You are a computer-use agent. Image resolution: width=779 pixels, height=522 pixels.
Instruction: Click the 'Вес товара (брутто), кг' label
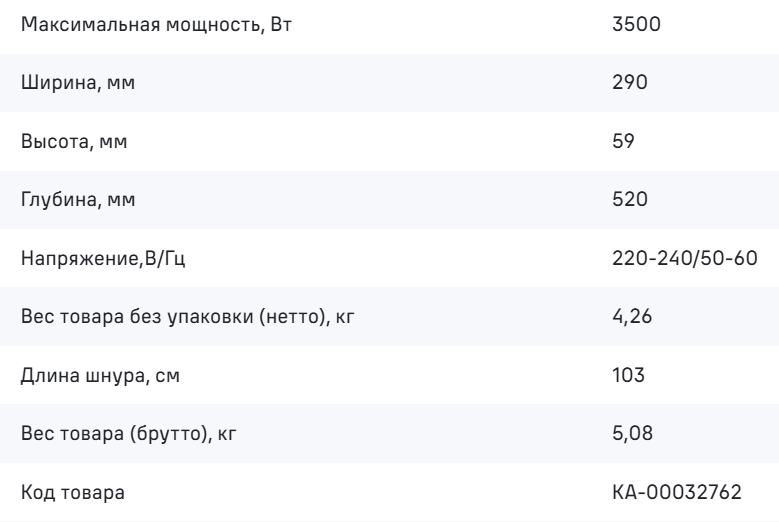point(128,434)
